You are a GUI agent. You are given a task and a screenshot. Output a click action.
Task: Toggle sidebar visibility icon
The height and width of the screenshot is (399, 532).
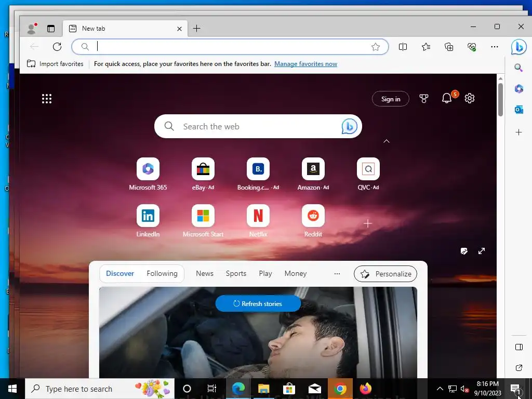(x=519, y=347)
